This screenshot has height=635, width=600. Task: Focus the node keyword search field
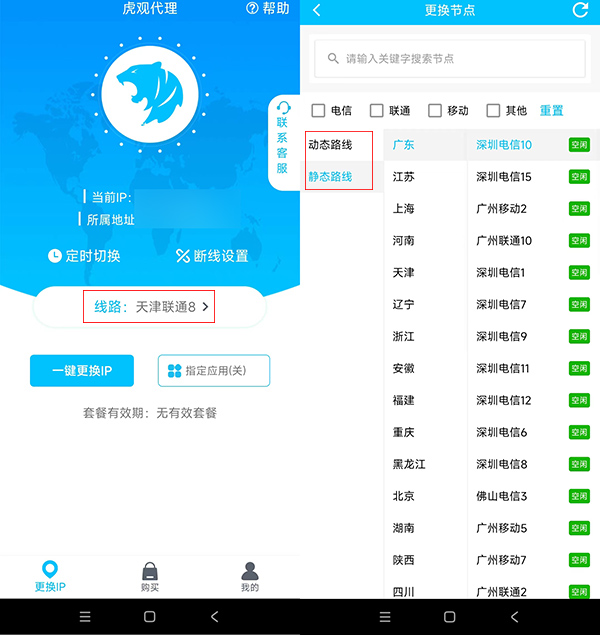[x=450, y=59]
